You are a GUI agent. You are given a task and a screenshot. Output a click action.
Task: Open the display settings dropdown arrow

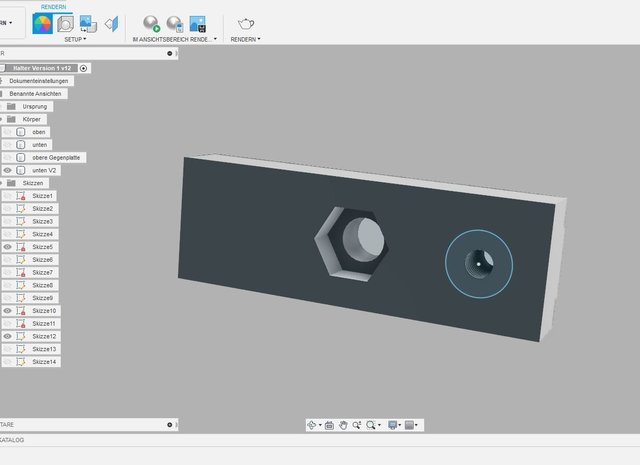pyautogui.click(x=399, y=425)
